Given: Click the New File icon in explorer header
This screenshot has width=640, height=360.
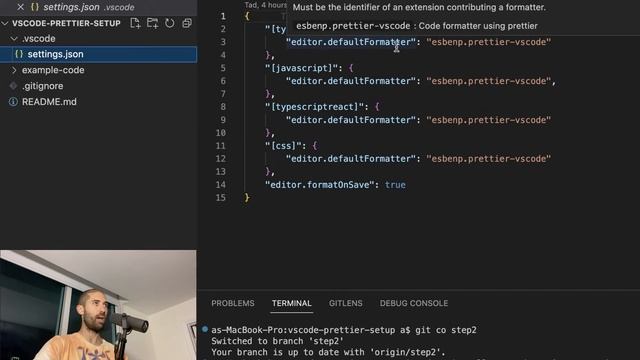Looking at the screenshot, I should tap(135, 23).
